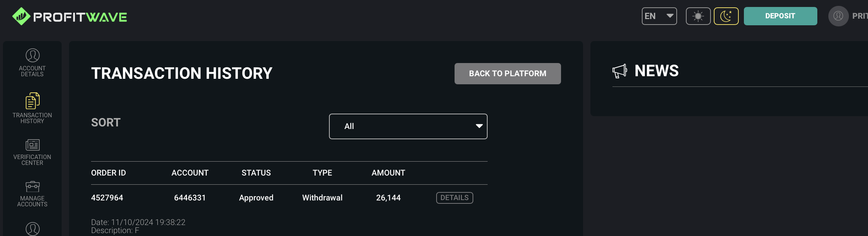Image resolution: width=868 pixels, height=236 pixels.
Task: Click the arrow on the Sort dropdown
Action: pos(479,126)
